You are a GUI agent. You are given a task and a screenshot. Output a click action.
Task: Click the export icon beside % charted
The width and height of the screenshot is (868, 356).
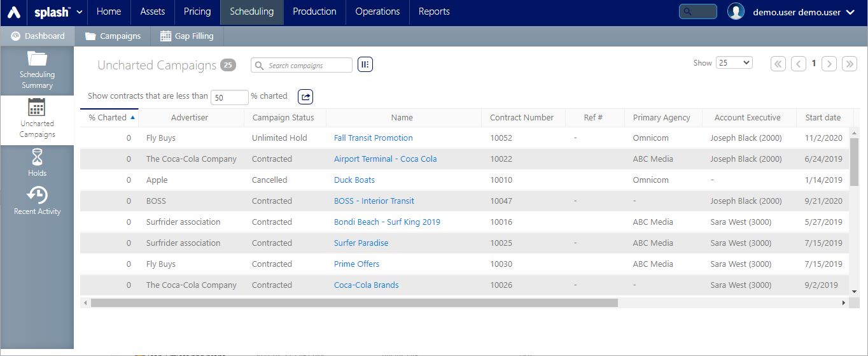[305, 97]
